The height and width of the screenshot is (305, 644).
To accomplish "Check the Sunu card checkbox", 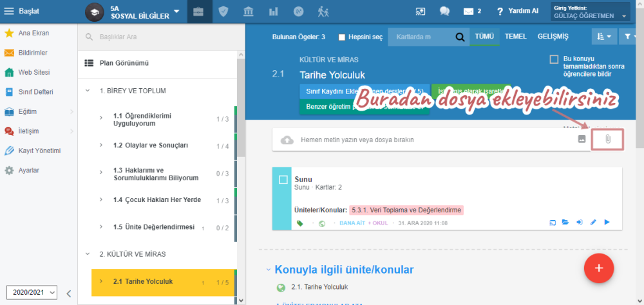I will (x=283, y=180).
